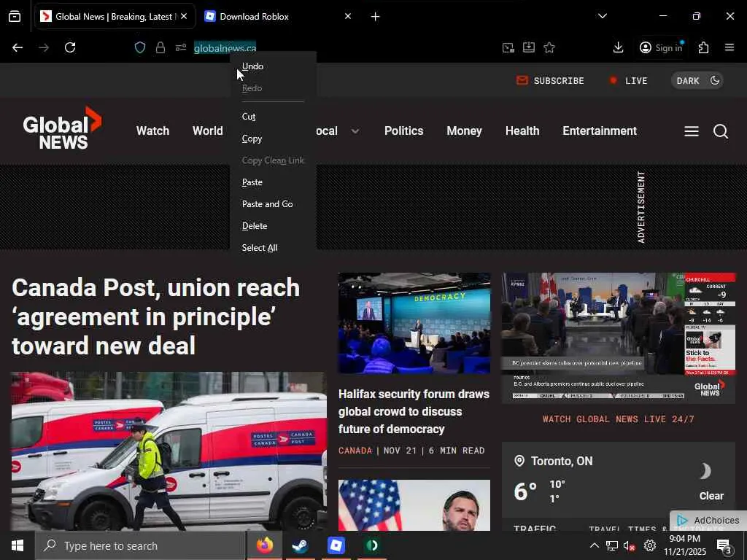This screenshot has height=560, width=747.
Task: Open the list all tabs chevron
Action: click(x=603, y=16)
